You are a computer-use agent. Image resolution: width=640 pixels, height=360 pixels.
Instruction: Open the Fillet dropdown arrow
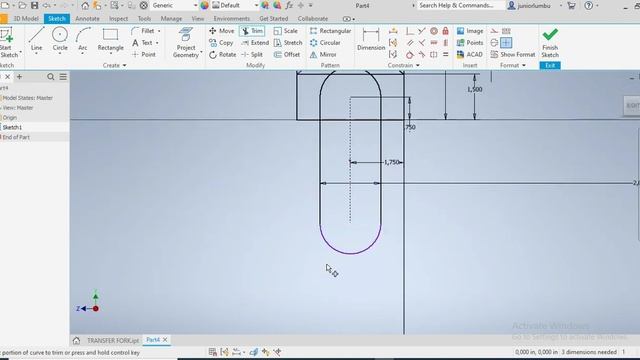(x=159, y=31)
